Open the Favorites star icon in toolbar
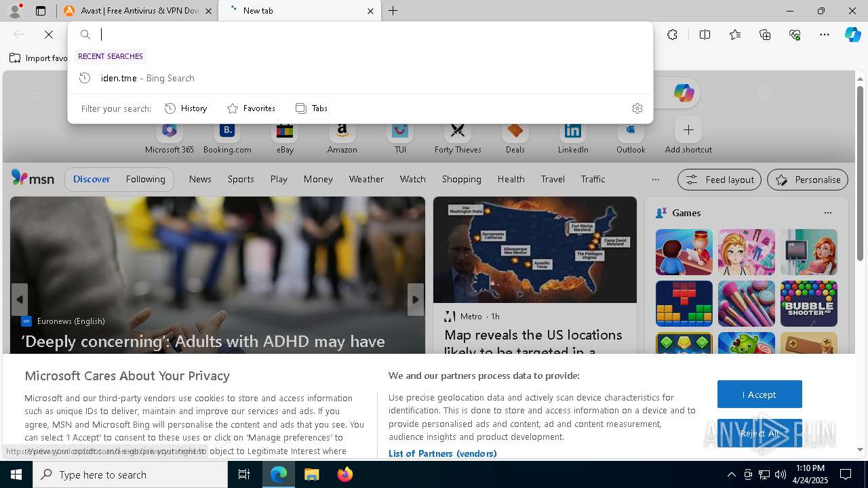 tap(735, 35)
